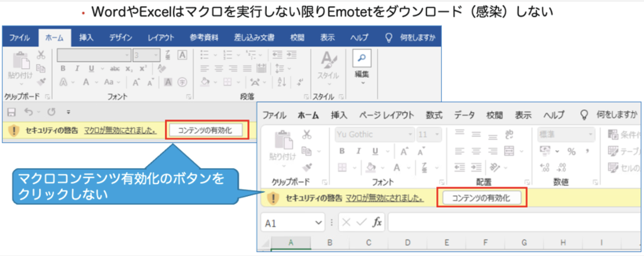Click shading bucket in Word paragraph group

tap(205, 82)
